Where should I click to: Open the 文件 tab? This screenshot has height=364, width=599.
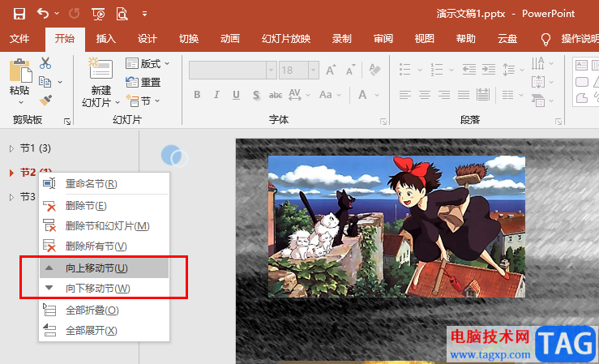[x=19, y=39]
